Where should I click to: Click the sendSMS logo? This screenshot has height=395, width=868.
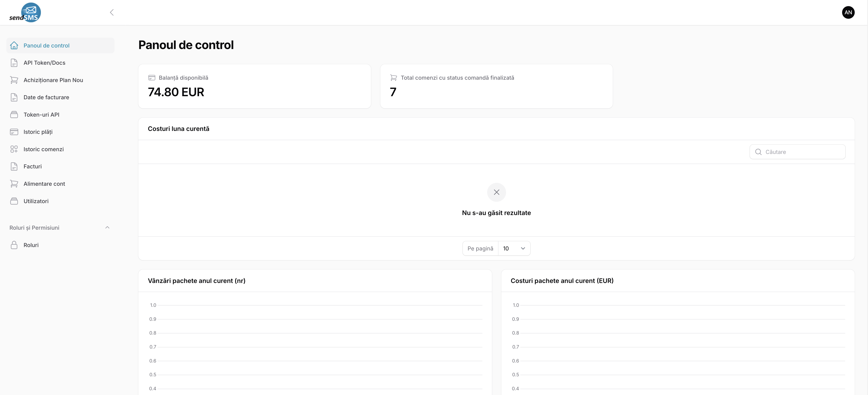[25, 12]
